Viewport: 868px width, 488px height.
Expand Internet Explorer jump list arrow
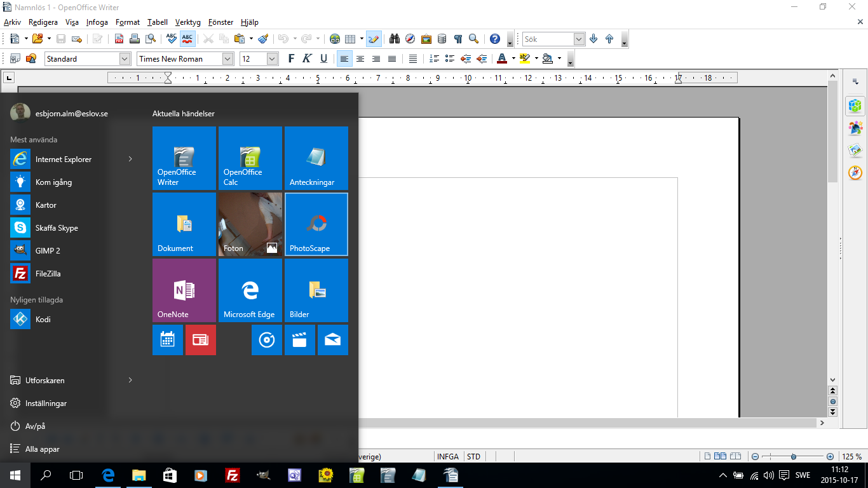[x=130, y=159]
